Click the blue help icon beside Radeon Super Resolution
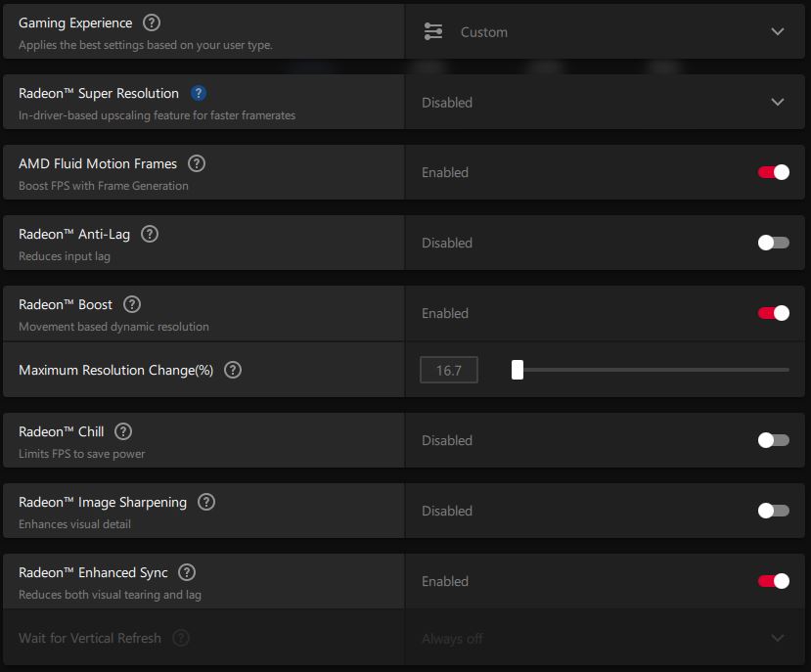Image resolution: width=811 pixels, height=672 pixels. point(199,93)
